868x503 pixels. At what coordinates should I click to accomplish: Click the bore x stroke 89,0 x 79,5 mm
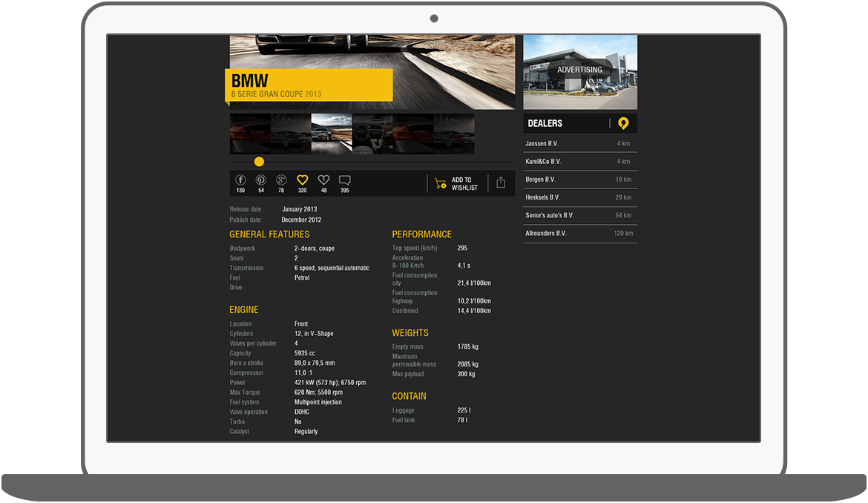[x=315, y=363]
